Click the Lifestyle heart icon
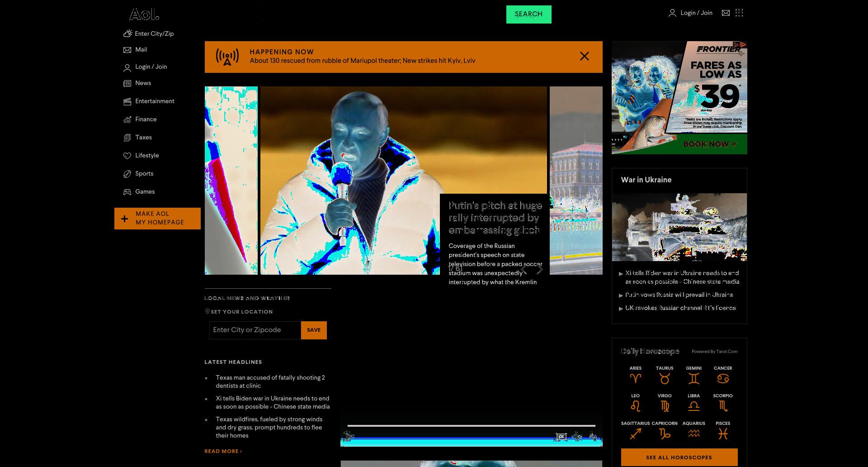 pyautogui.click(x=127, y=156)
